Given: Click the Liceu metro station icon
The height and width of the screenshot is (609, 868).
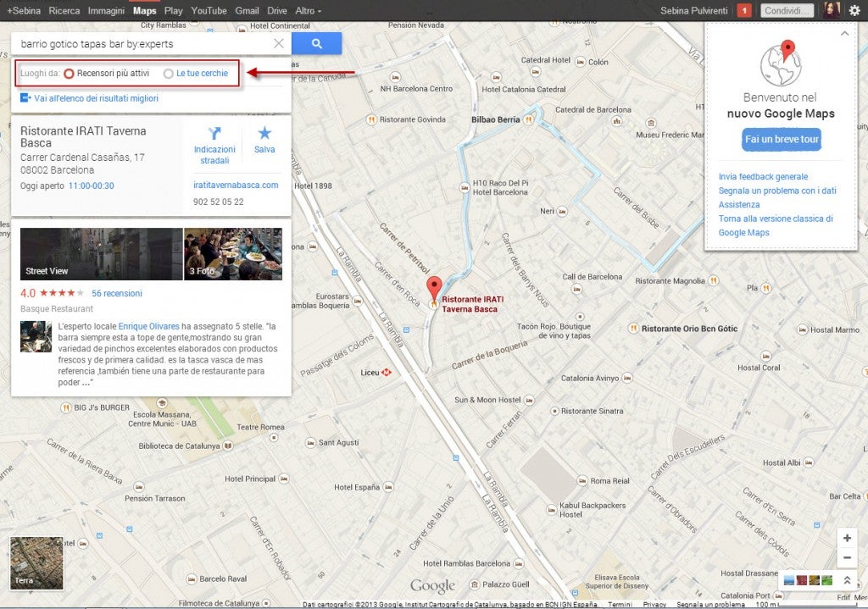Looking at the screenshot, I should pyautogui.click(x=387, y=372).
